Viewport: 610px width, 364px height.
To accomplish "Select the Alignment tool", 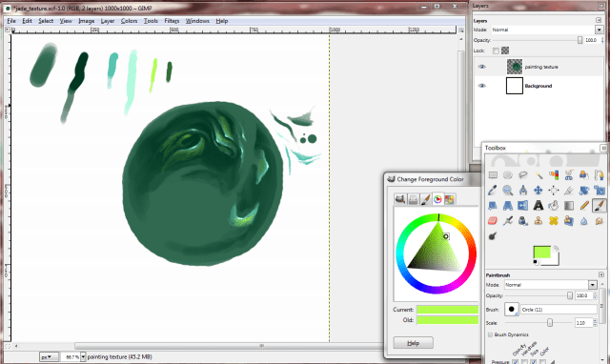I will tap(554, 191).
